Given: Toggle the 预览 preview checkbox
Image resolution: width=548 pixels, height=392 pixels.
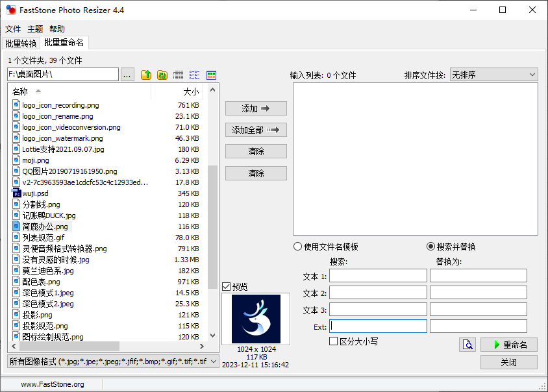Looking at the screenshot, I should click(x=226, y=287).
